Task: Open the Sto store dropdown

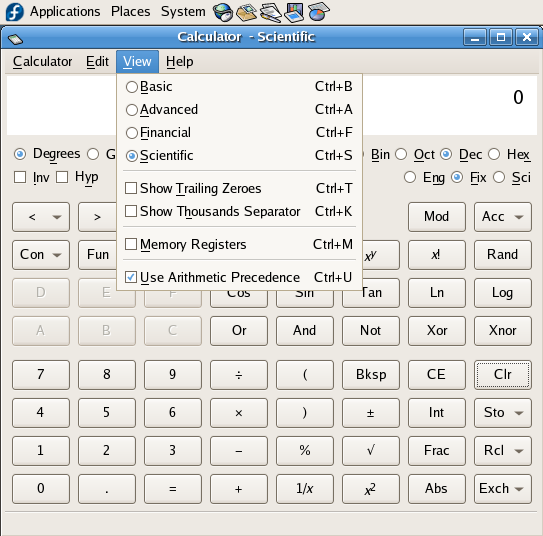Action: tap(503, 413)
